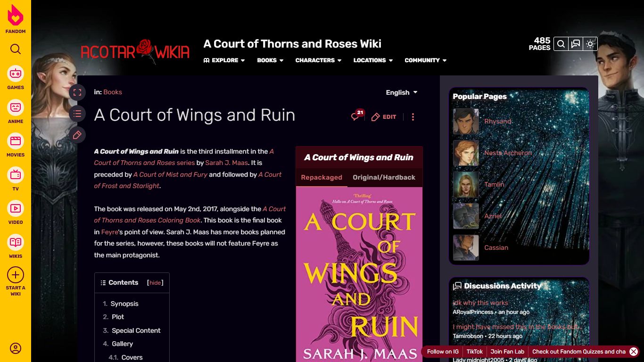Image resolution: width=644 pixels, height=362 pixels.
Task: Open the floating table of contents icon
Action: (77, 114)
